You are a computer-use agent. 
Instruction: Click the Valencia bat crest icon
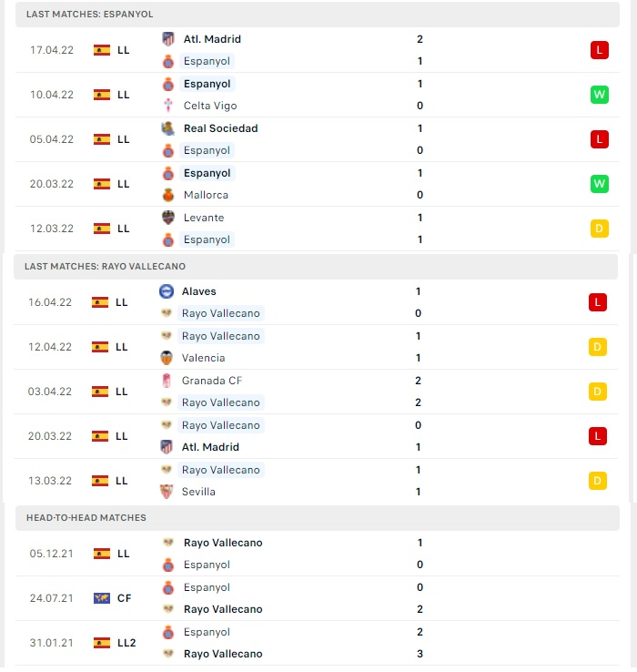pyautogui.click(x=167, y=358)
